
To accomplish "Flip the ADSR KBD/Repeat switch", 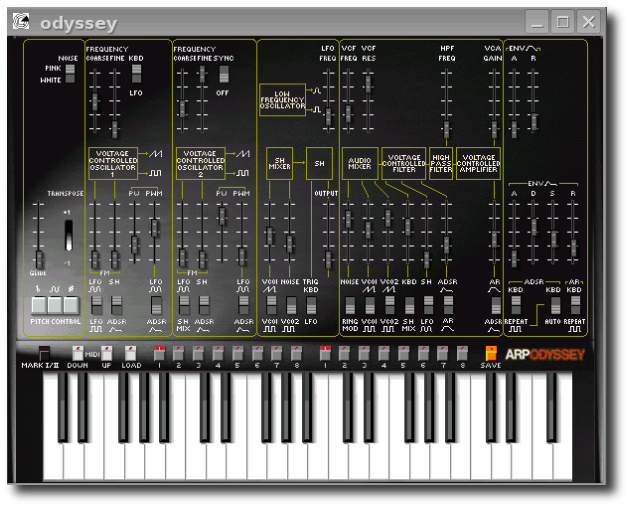I will [x=516, y=306].
